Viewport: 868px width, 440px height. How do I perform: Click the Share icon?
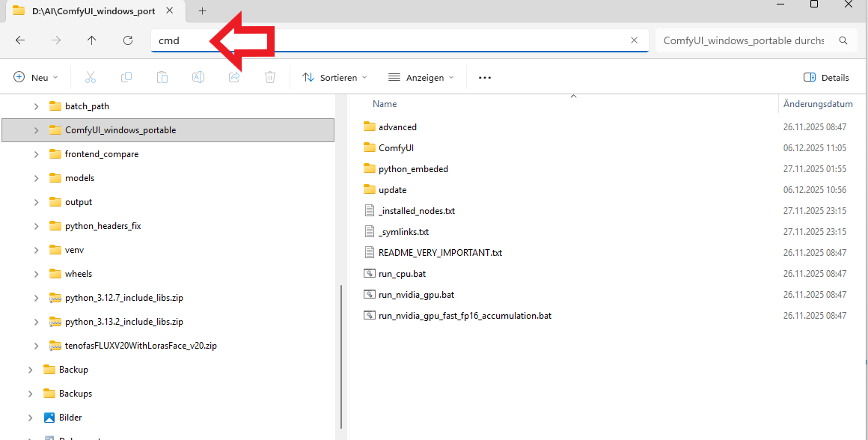[x=234, y=77]
